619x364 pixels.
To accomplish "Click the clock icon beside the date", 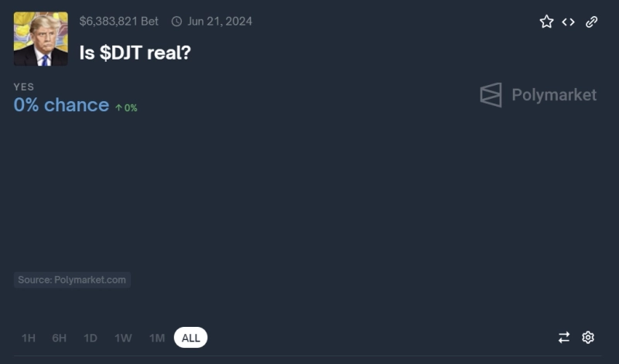I will 176,22.
